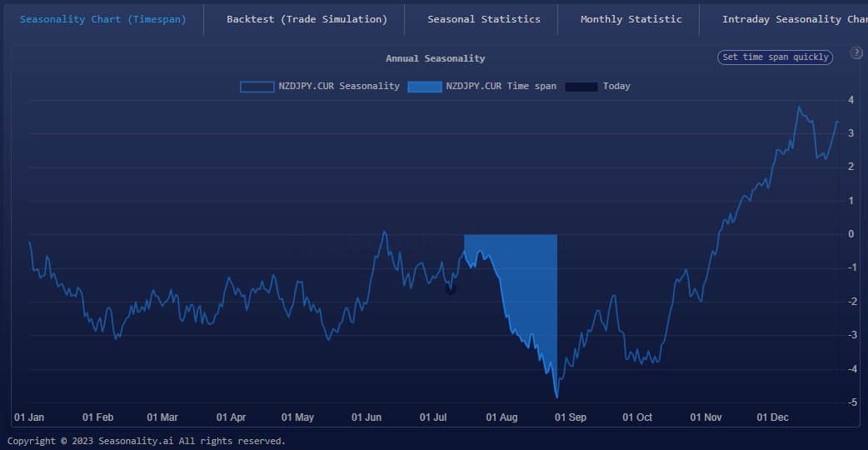Click the Annual Seasonality chart title
The image size is (868, 450).
[435, 58]
